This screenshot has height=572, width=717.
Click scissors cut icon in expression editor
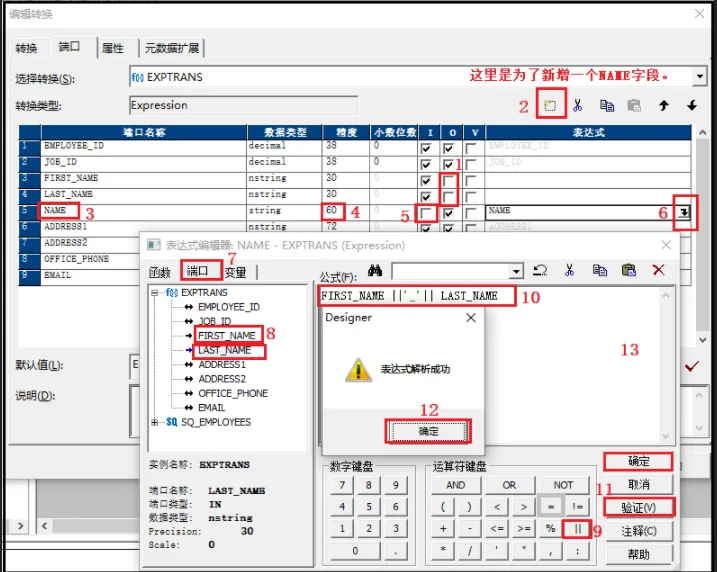[x=569, y=270]
